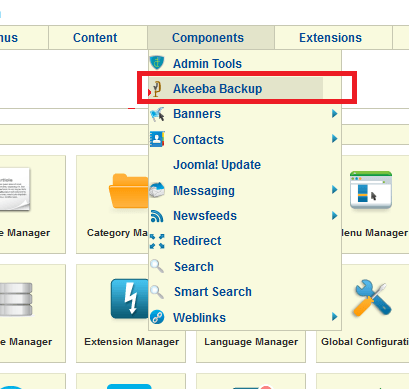Expand the Contacts submenu arrow
The image size is (409, 389).
335,138
